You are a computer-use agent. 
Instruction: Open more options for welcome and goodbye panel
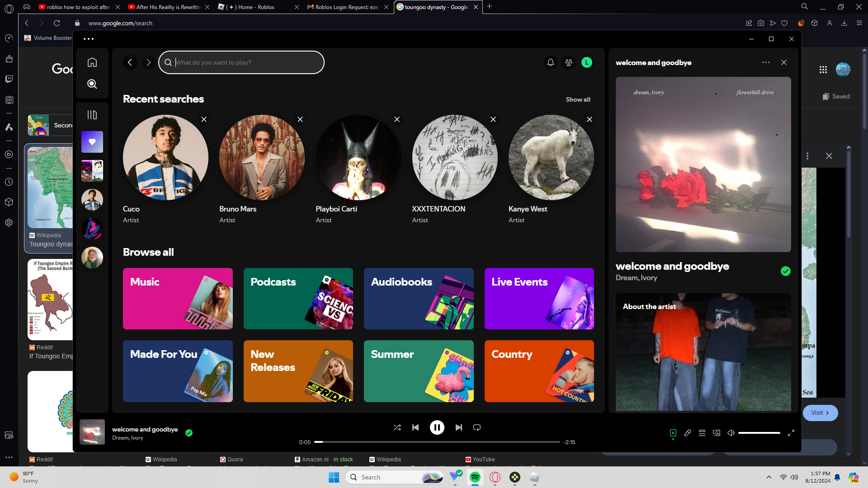[765, 62]
